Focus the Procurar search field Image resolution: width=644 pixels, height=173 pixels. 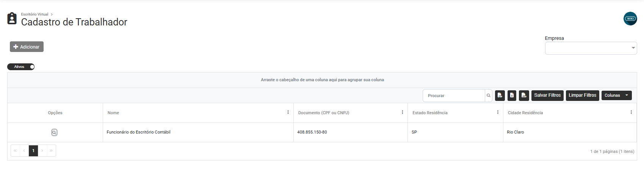pyautogui.click(x=454, y=96)
